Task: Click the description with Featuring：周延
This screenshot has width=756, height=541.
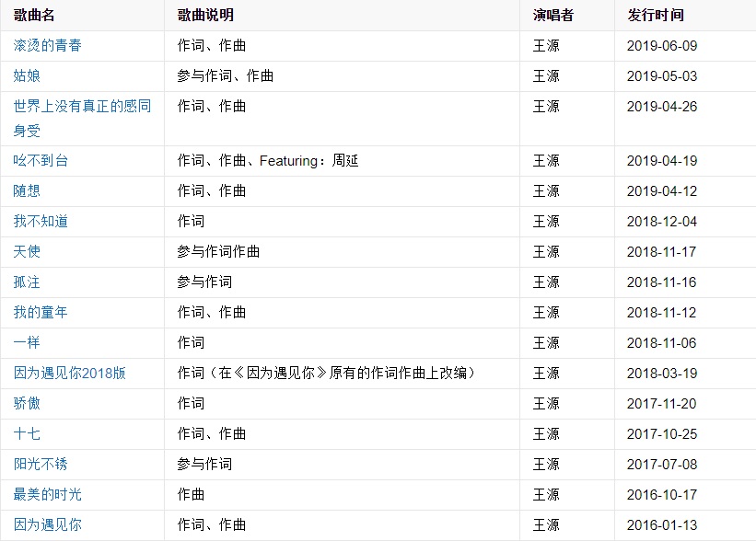Action: tap(268, 160)
